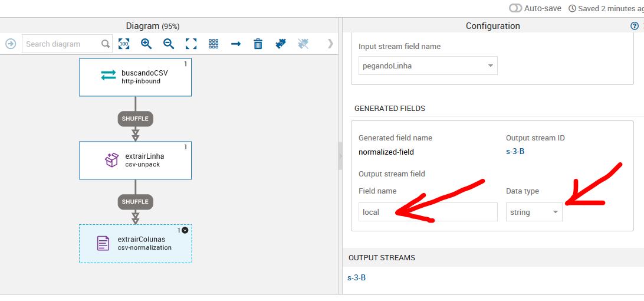Image resolution: width=644 pixels, height=301 pixels.
Task: Click the Configuration panel title
Action: tap(493, 26)
